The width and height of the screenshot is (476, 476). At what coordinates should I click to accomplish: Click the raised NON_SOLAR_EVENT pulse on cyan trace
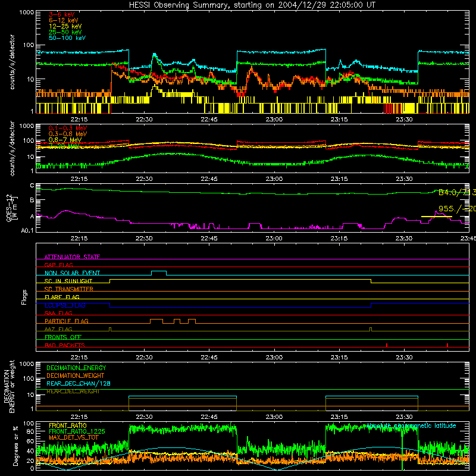[x=159, y=271]
